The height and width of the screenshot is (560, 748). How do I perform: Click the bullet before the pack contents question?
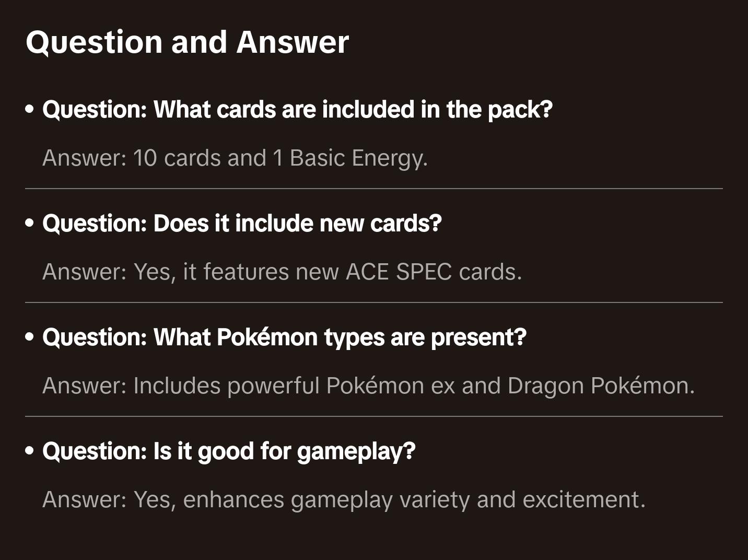pyautogui.click(x=30, y=110)
